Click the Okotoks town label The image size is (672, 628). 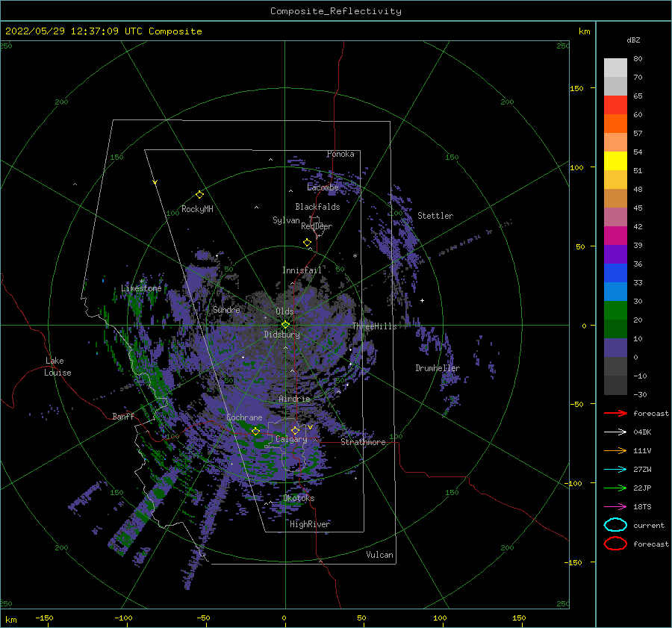point(299,498)
